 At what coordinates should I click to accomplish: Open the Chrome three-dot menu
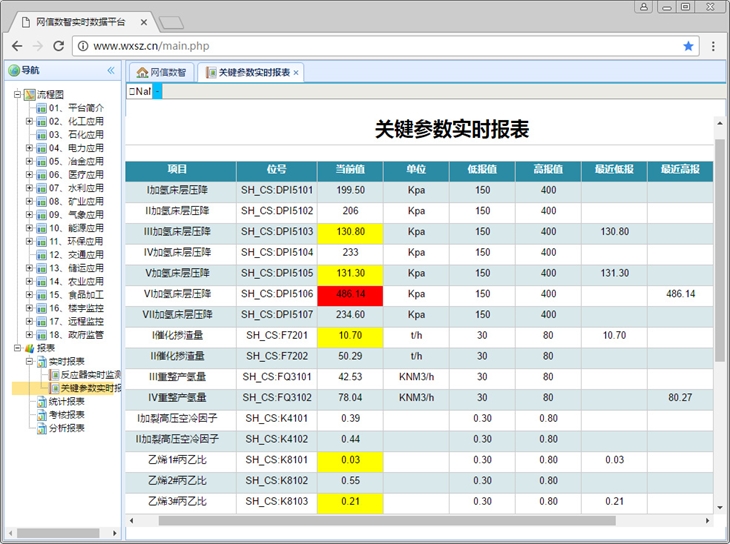click(x=713, y=46)
